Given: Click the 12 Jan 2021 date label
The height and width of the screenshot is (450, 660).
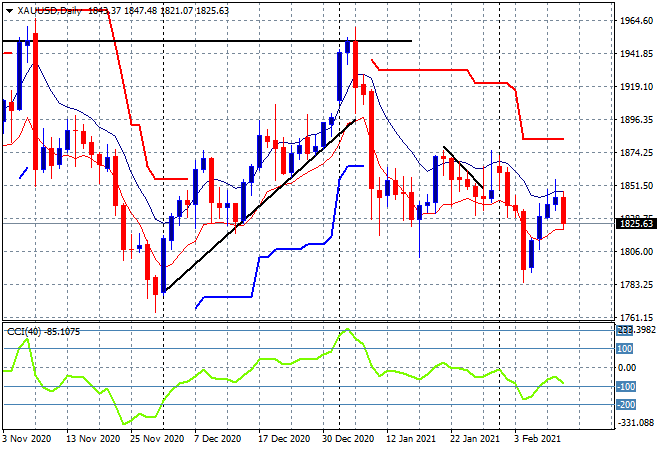Looking at the screenshot, I should 410,439.
